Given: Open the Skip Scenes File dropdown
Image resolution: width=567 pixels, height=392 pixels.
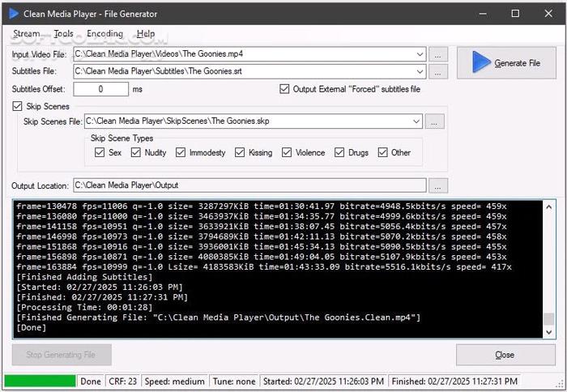Looking at the screenshot, I should point(416,121).
